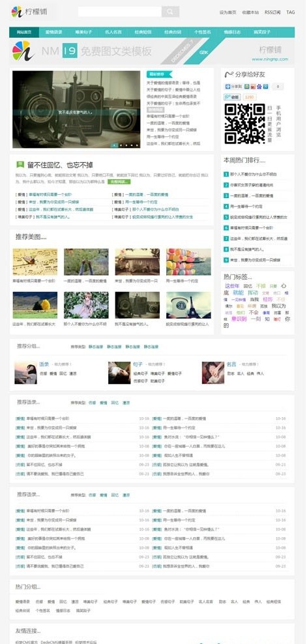Viewport: 307px width, 644px height.
Task: Click the 分享到 share button
Action: pos(233,87)
